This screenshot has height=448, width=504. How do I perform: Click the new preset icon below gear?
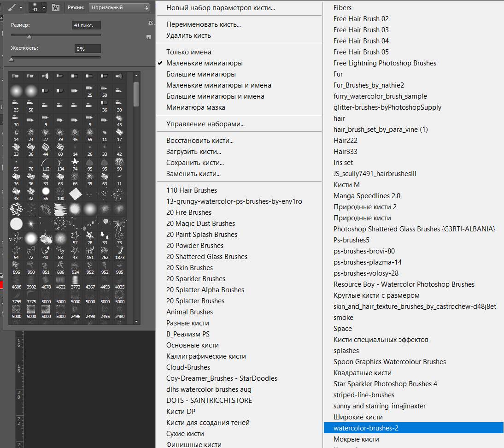148,37
